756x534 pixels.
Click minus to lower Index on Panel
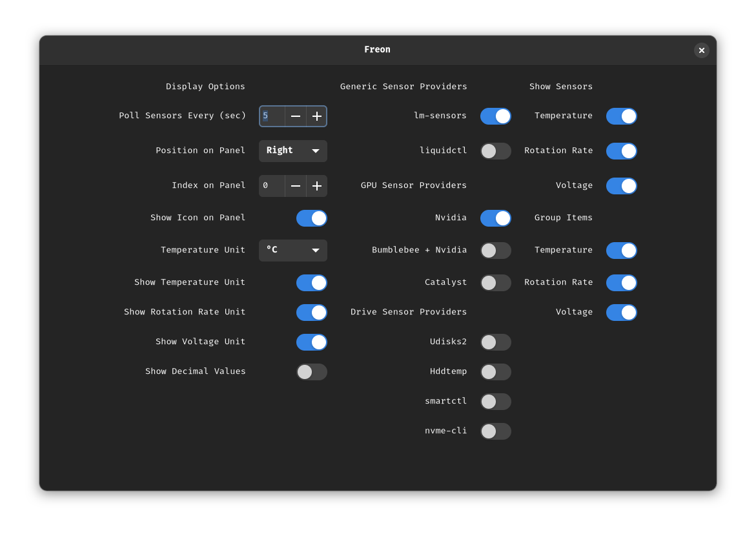tap(296, 186)
